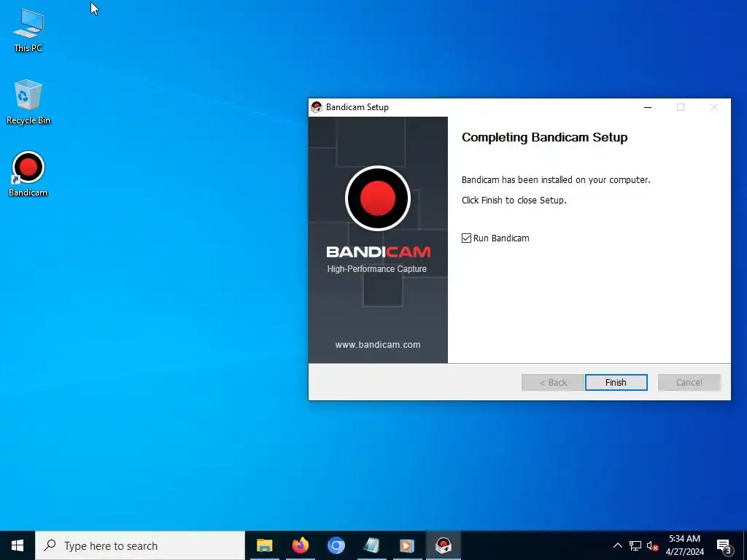Click the taskbar search input field
This screenshot has height=560, width=747.
click(x=140, y=545)
